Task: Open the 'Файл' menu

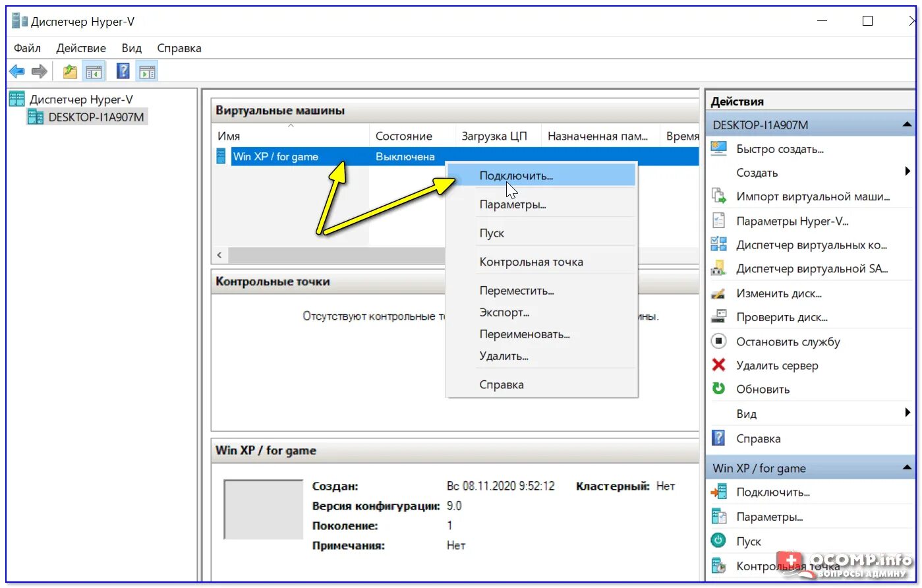Action: tap(27, 48)
